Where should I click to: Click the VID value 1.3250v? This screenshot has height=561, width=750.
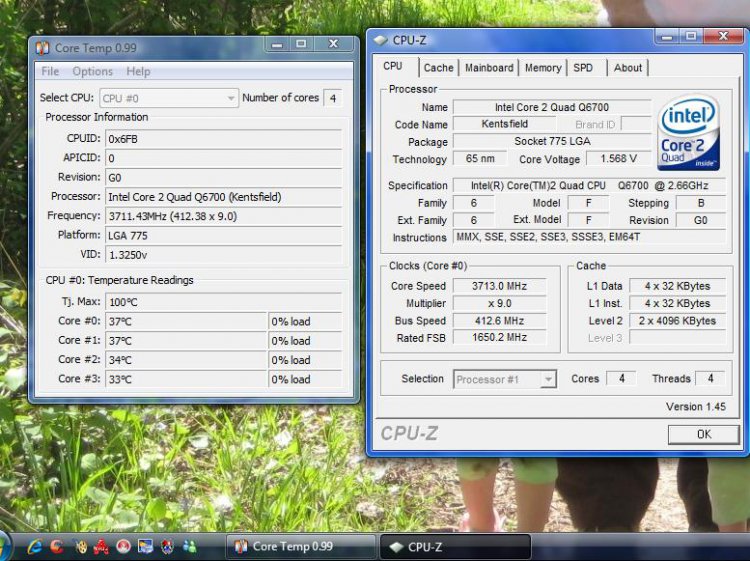tap(223, 255)
